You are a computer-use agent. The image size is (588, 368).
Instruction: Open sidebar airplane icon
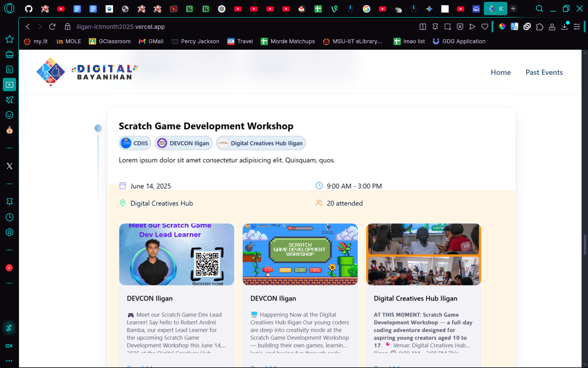(x=9, y=100)
